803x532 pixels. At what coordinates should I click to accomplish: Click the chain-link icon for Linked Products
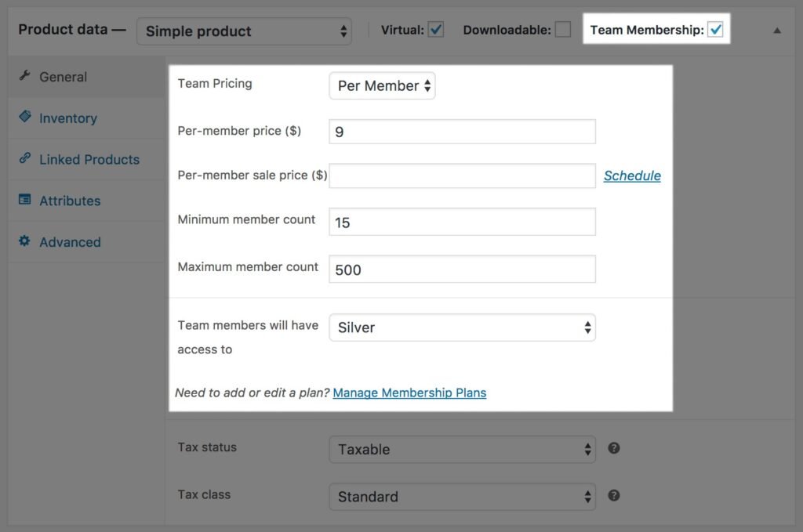(26, 159)
